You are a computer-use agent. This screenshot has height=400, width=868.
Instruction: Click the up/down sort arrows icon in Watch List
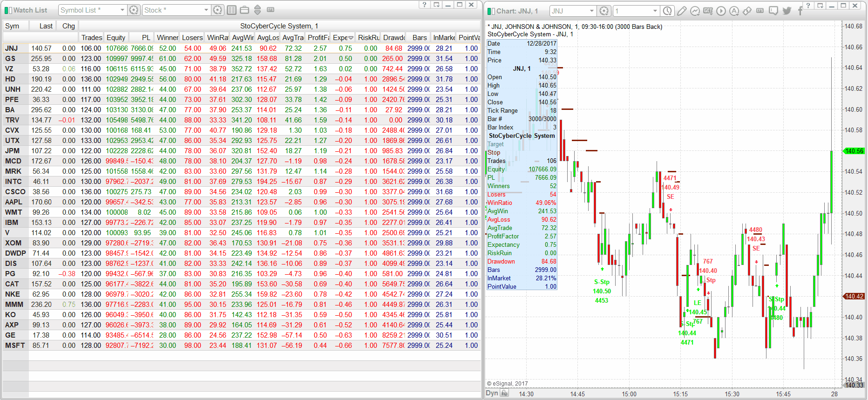258,10
